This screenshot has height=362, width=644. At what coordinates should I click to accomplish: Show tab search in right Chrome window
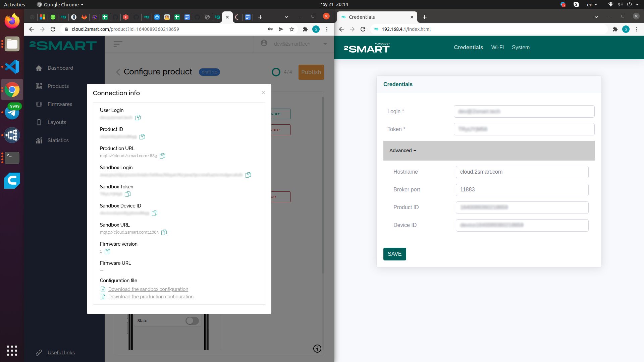[x=596, y=17]
